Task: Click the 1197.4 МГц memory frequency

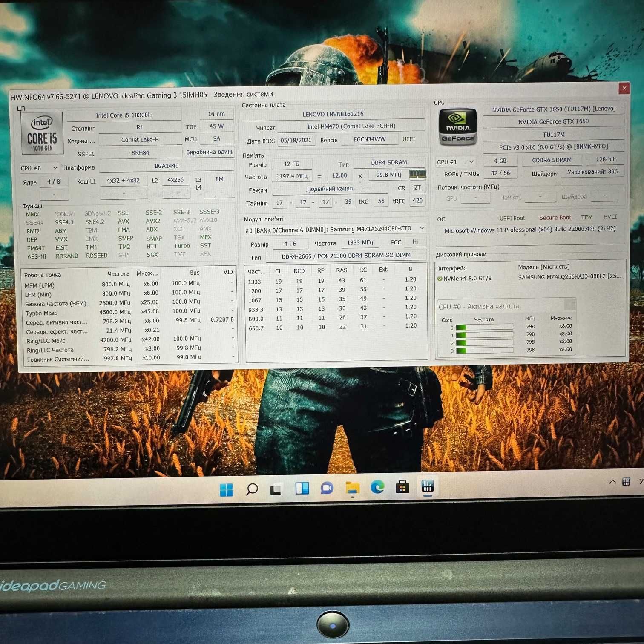Action: [x=292, y=176]
